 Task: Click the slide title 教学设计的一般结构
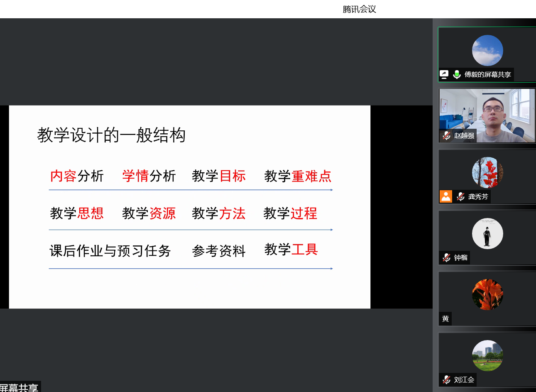point(111,135)
